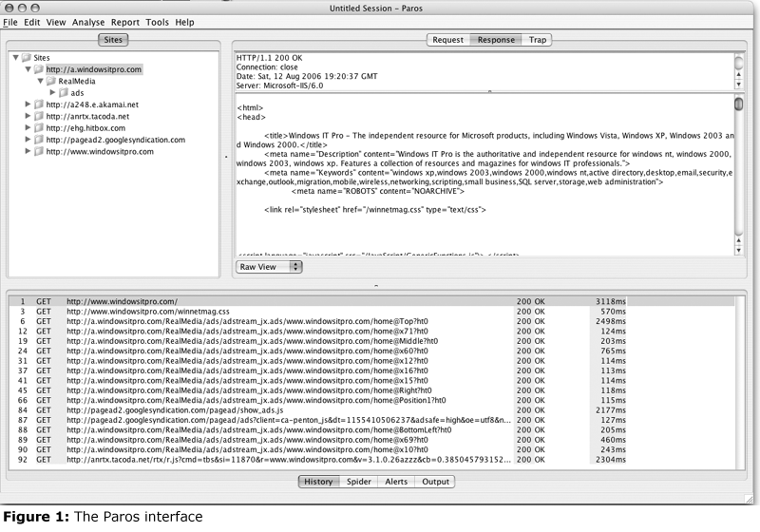The height and width of the screenshot is (532, 760).
Task: Select history row 66 home@Position1 request
Action: [x=371, y=400]
